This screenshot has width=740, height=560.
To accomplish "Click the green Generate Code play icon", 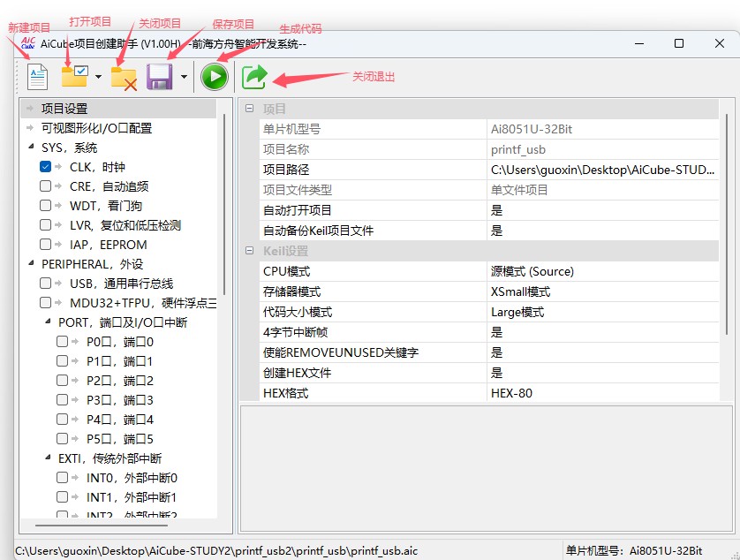I will point(214,77).
